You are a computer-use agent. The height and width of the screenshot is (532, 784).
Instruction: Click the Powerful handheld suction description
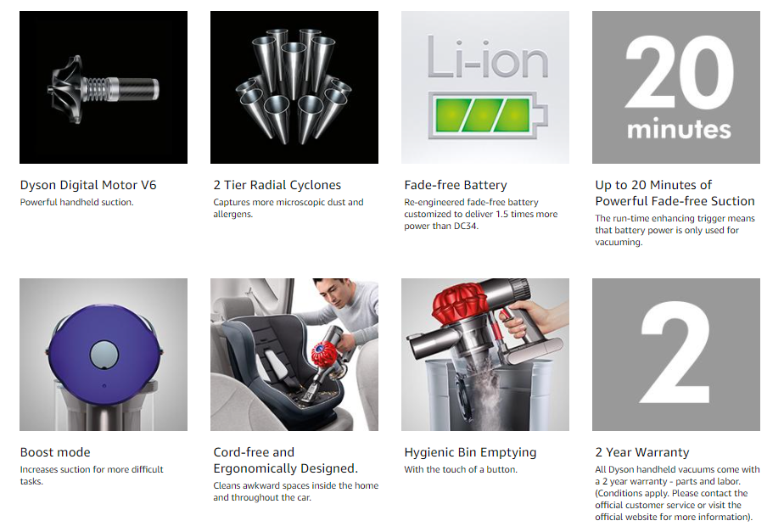[x=76, y=202]
